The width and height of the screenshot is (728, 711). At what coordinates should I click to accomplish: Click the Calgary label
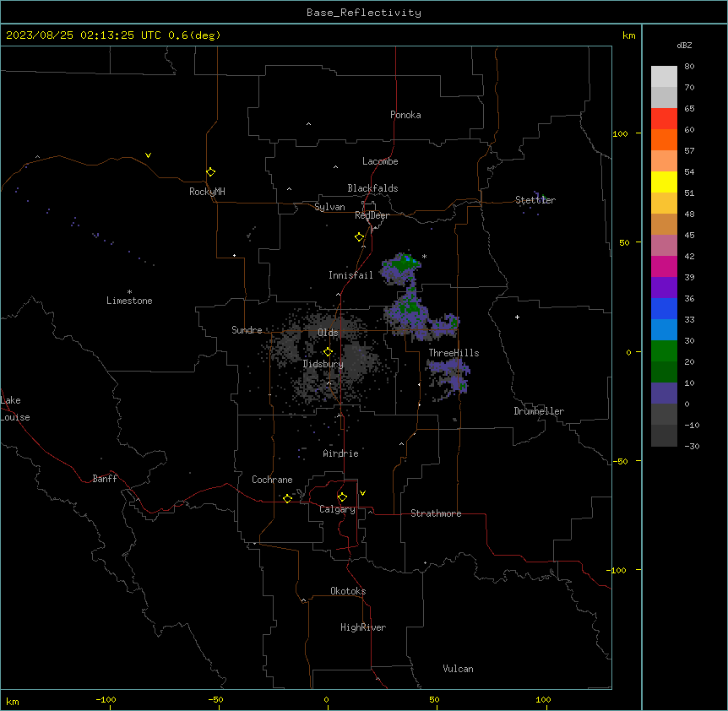coord(337,509)
